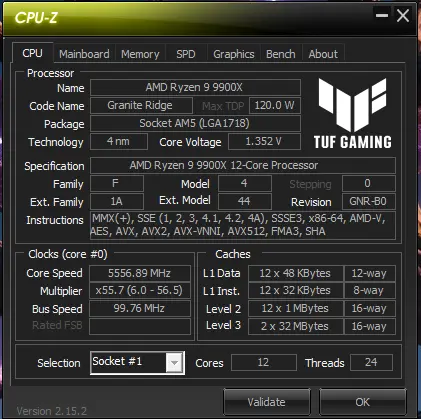Viewport: 421px width, 419px height.
Task: Click the Instructions list box
Action: coord(243,225)
